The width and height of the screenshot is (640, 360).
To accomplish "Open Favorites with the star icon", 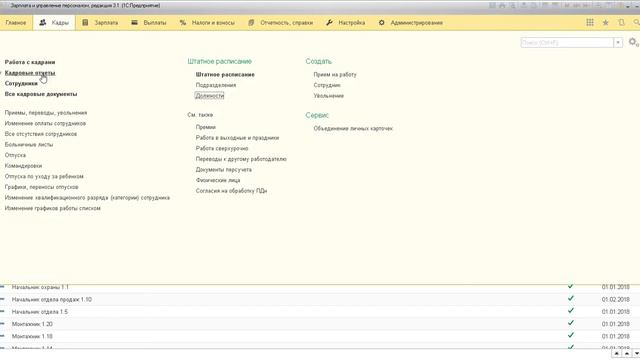I will coord(606,23).
